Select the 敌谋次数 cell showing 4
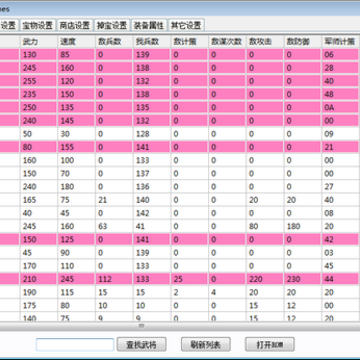Viewport: 360px width, 360px height. point(227,292)
